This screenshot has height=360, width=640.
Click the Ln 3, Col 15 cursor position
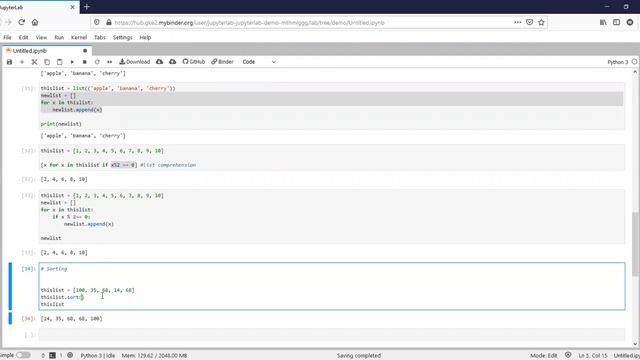pyautogui.click(x=593, y=356)
